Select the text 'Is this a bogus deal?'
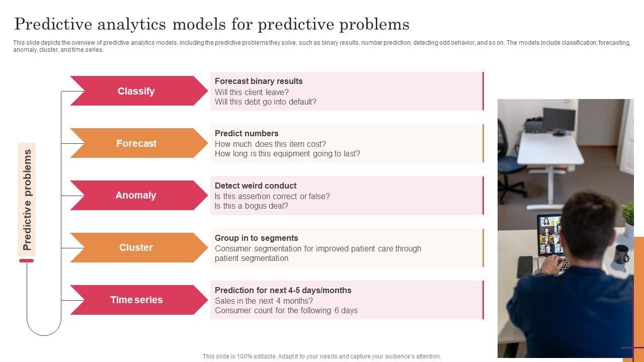 click(x=252, y=206)
